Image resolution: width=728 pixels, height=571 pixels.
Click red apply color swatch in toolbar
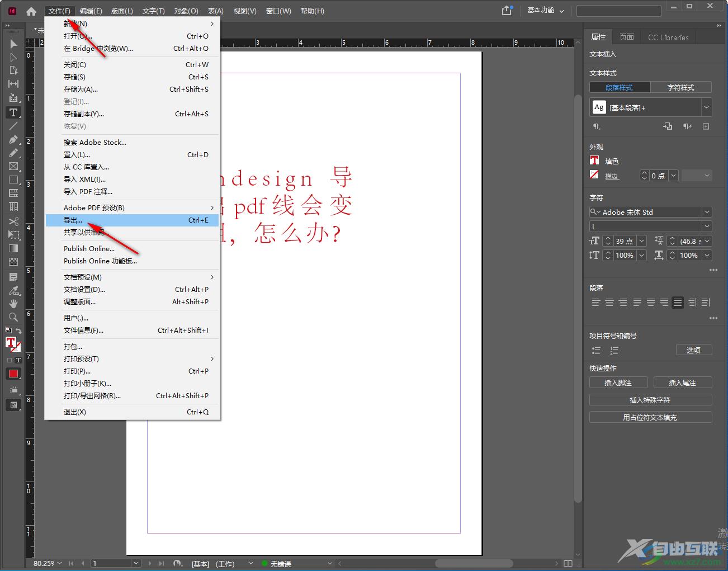tap(13, 374)
